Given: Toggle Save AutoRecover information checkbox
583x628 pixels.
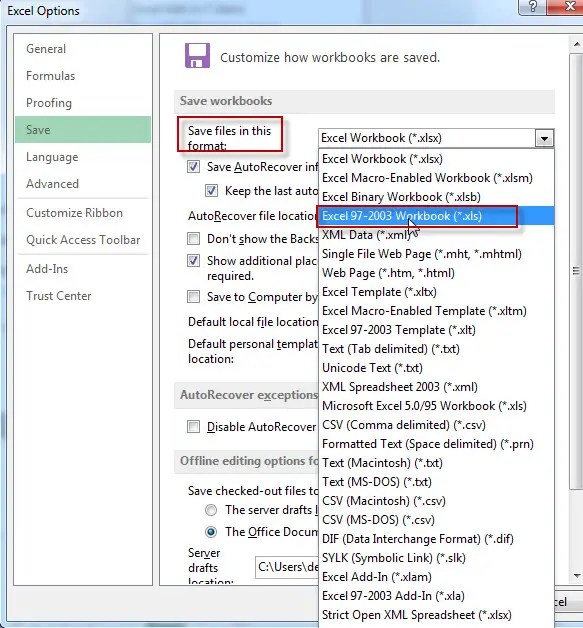Looking at the screenshot, I should tap(193, 167).
